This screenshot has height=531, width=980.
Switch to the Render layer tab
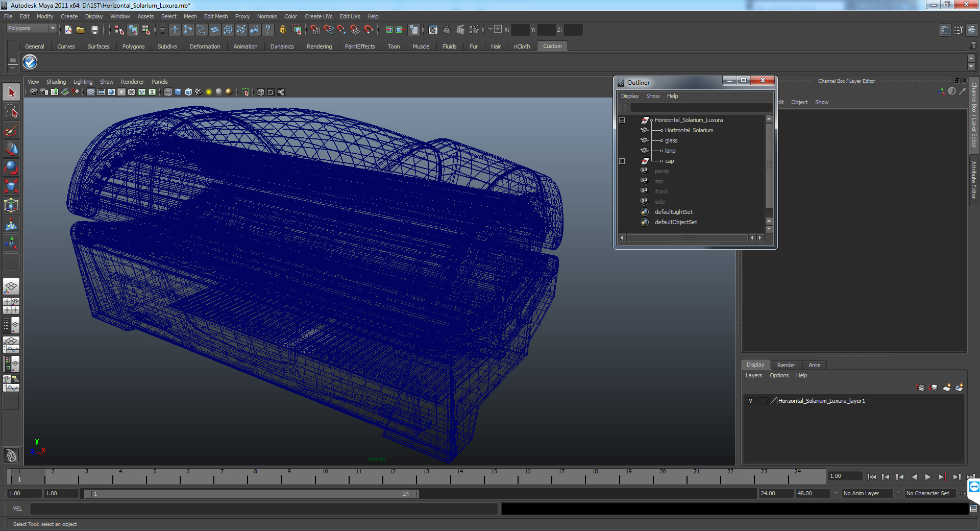(x=786, y=365)
